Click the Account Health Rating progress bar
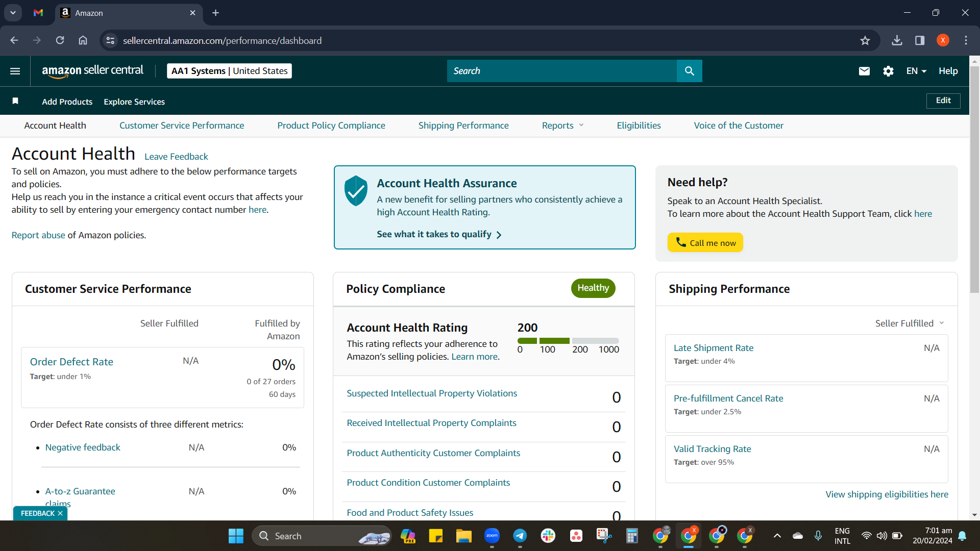 click(x=568, y=341)
